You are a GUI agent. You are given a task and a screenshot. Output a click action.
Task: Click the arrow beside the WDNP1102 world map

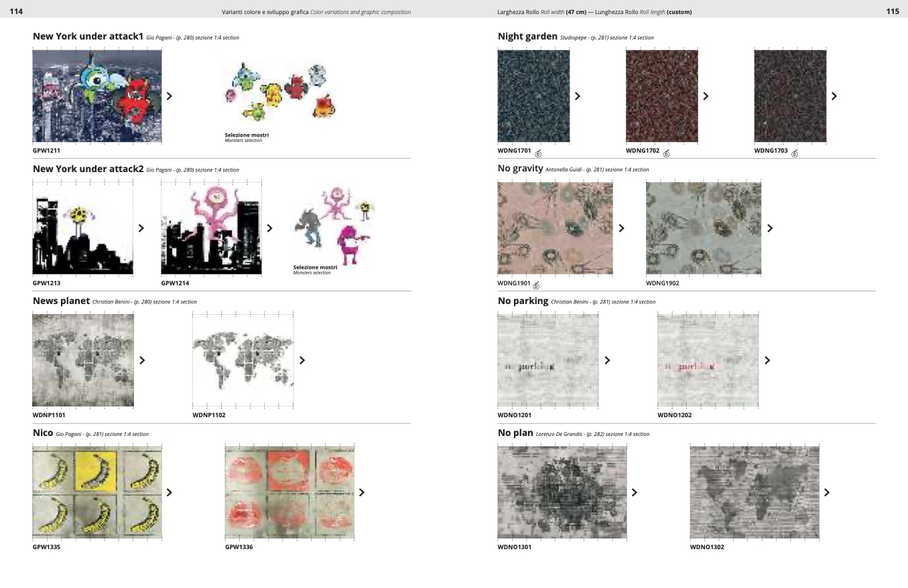click(x=302, y=360)
